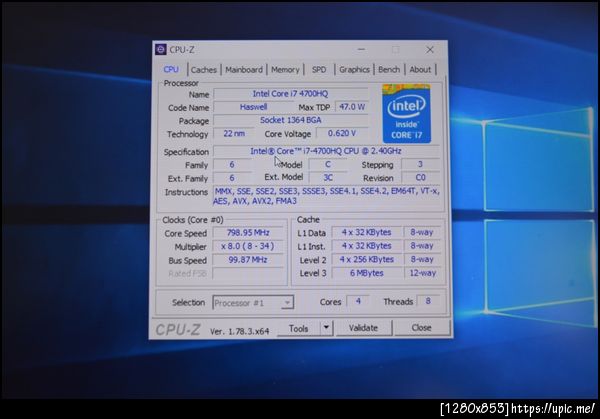The height and width of the screenshot is (419, 600).
Task: Click the version text Ver. 1.78.3.x64
Action: click(x=240, y=331)
